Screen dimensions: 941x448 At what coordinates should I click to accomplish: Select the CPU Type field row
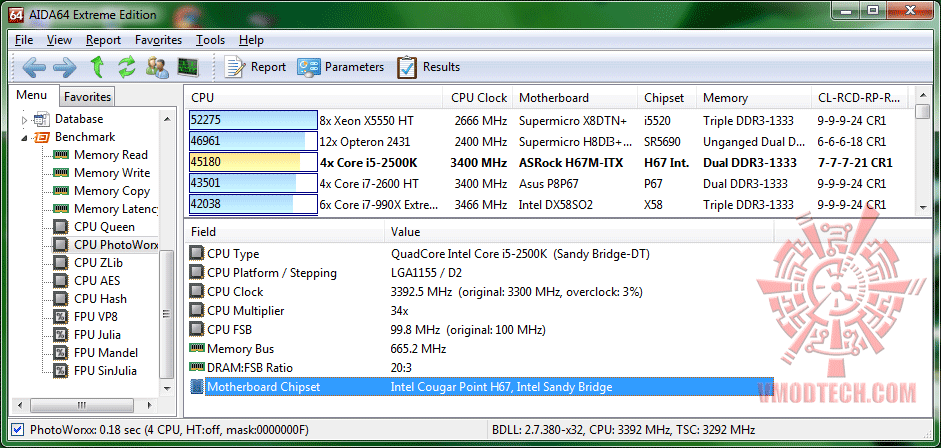479,254
